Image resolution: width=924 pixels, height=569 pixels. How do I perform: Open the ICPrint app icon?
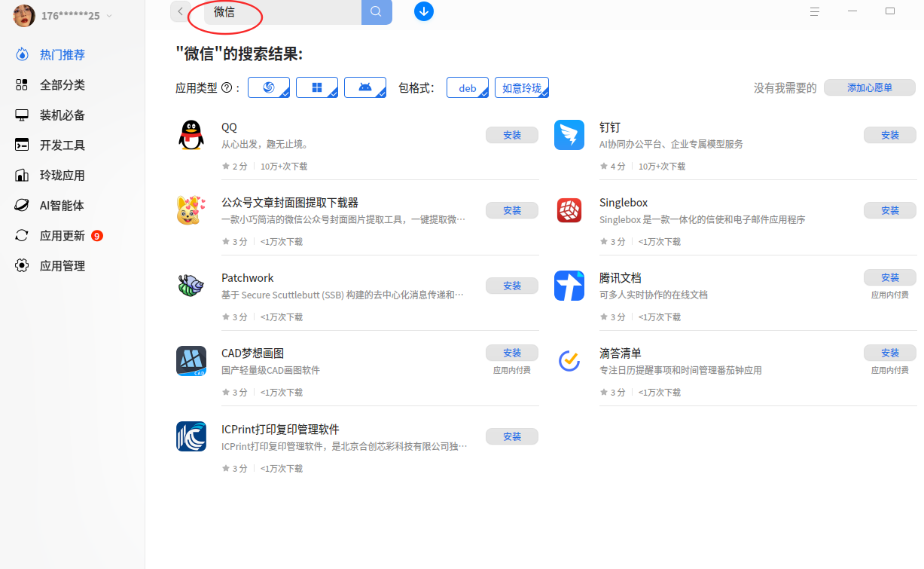pyautogui.click(x=191, y=436)
